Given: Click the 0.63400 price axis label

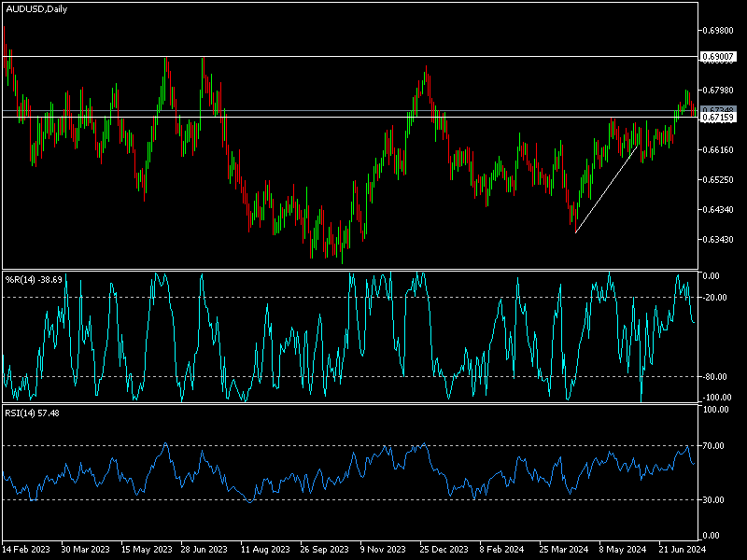Looking at the screenshot, I should pos(720,241).
